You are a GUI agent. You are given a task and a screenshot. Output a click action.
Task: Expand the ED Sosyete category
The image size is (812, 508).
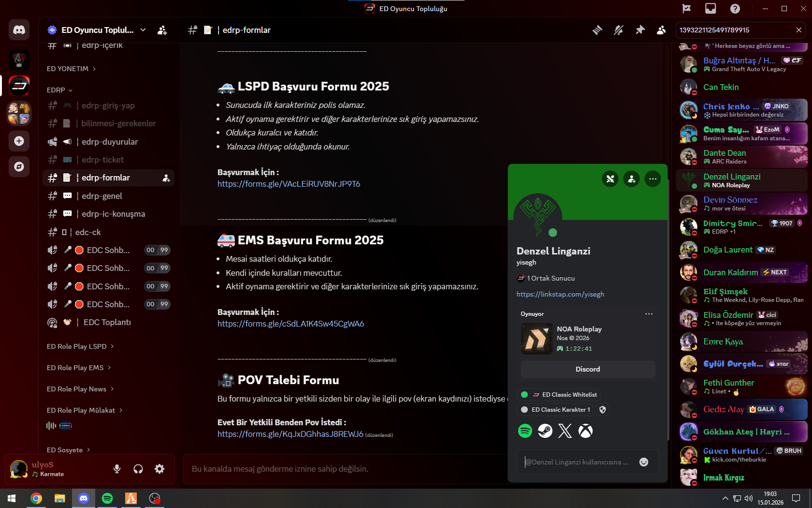(x=68, y=450)
